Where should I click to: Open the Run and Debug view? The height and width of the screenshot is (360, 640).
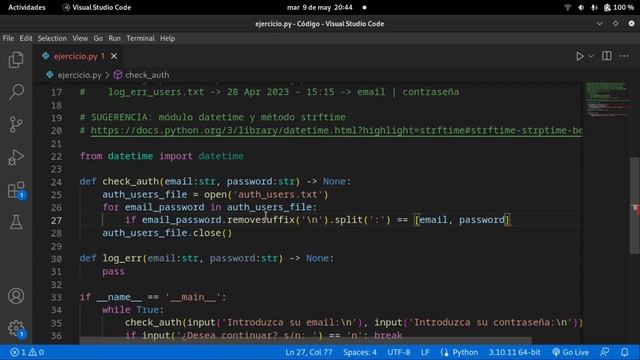(16, 157)
